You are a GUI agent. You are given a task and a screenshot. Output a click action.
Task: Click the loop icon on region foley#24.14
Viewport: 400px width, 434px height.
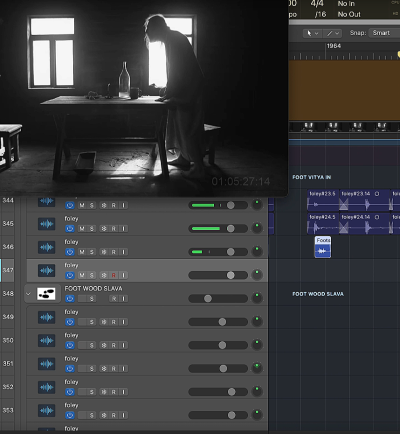pos(377,217)
